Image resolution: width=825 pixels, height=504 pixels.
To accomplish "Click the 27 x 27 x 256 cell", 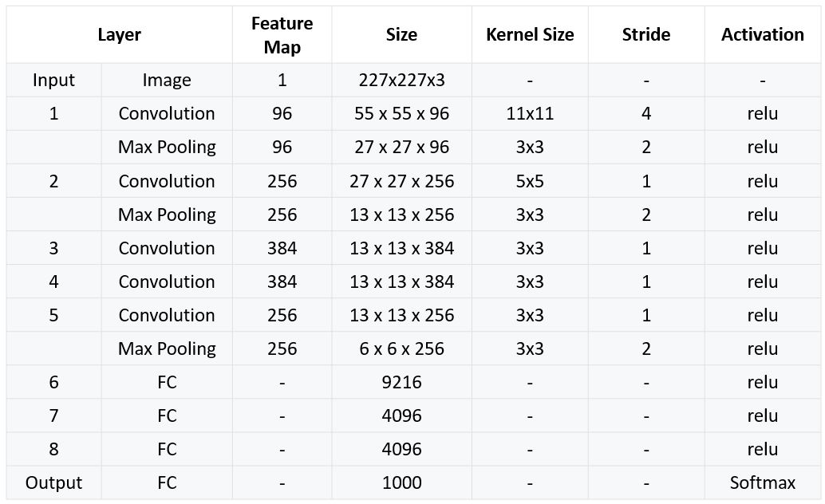I will [x=401, y=181].
